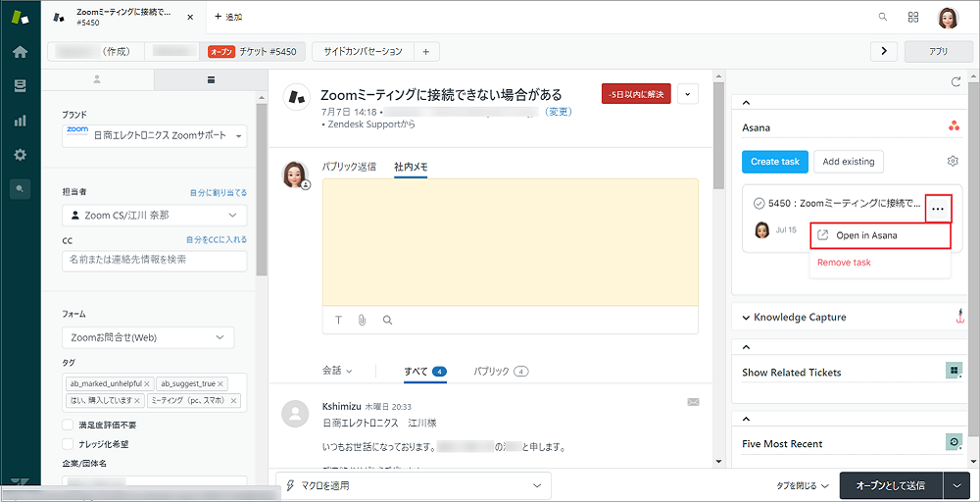The image size is (980, 502).
Task: Remove the はい、購入しています tag
Action: click(x=139, y=400)
